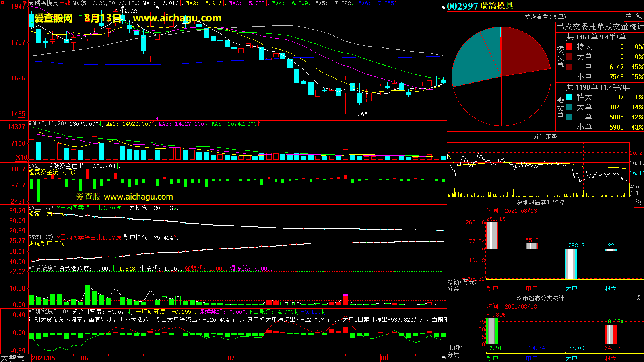Switch order view to 柱 mode
This screenshot has width=644, height=362.
point(629,16)
